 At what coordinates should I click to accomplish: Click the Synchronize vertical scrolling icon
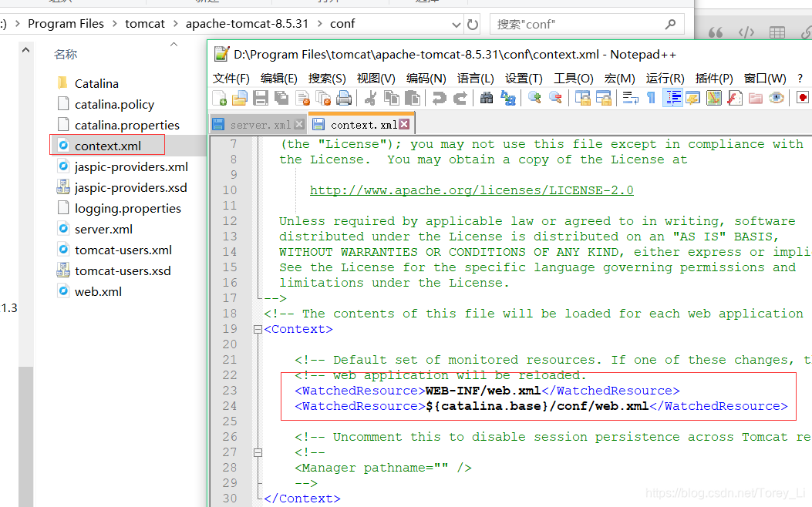click(x=583, y=98)
